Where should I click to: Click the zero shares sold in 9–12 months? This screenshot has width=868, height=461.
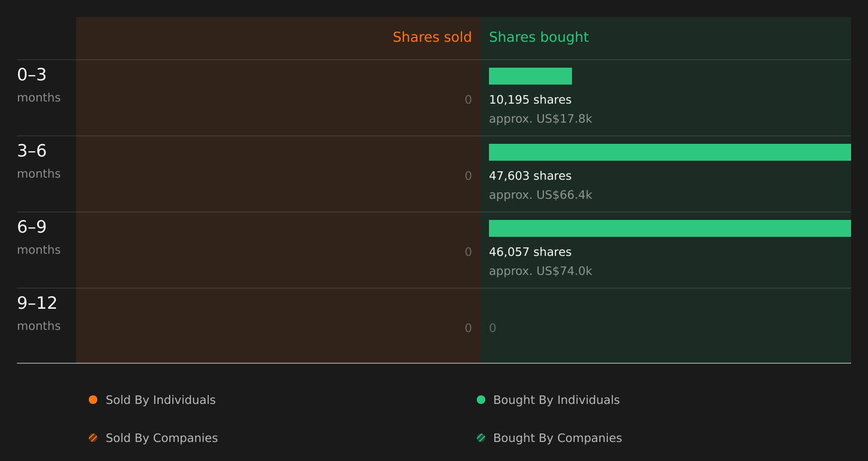(468, 328)
